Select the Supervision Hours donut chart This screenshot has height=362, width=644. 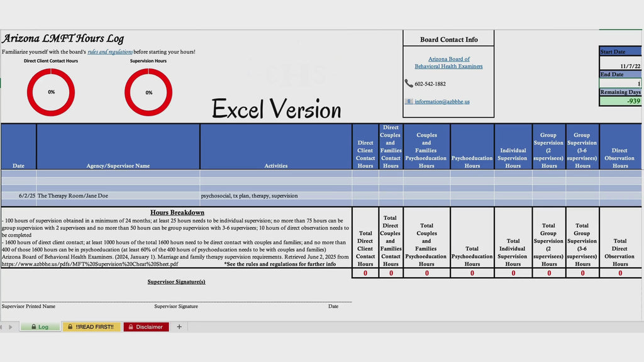pos(148,92)
